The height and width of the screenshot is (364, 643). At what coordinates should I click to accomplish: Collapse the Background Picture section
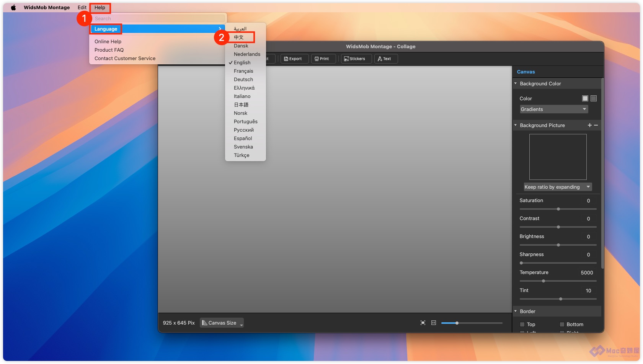[516, 125]
